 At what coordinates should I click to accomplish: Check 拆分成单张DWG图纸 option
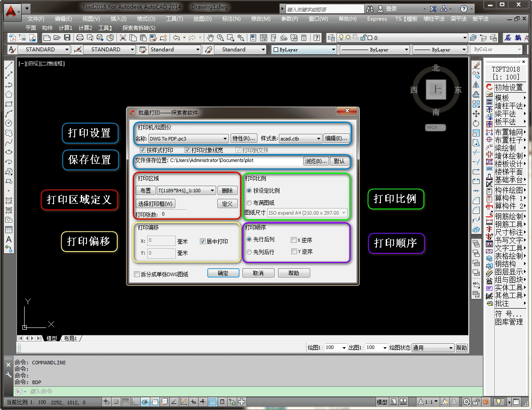tap(137, 274)
